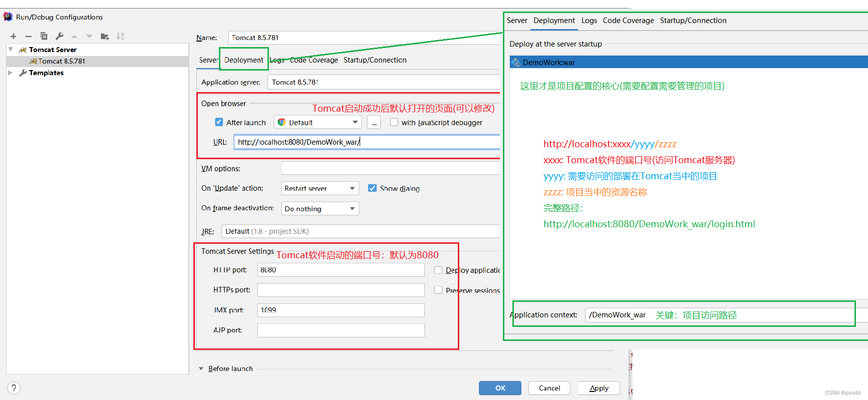Enable Deploy applications checkbox
The height and width of the screenshot is (400, 868).
438,270
